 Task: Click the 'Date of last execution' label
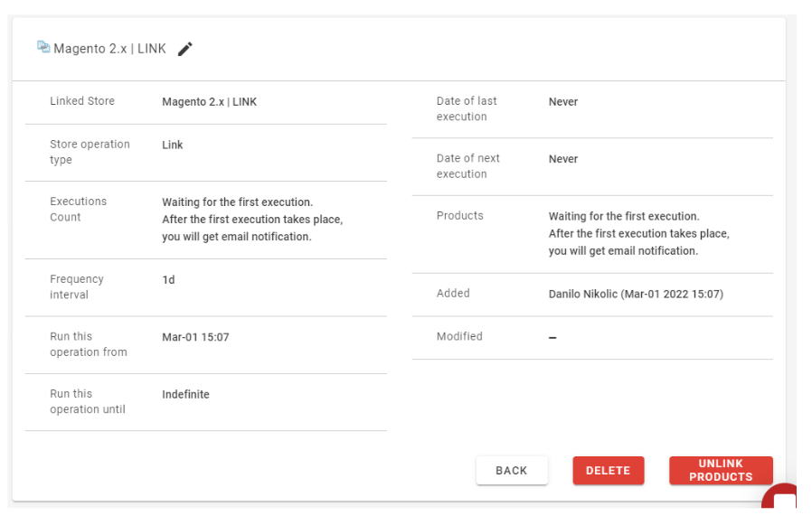pyautogui.click(x=467, y=108)
